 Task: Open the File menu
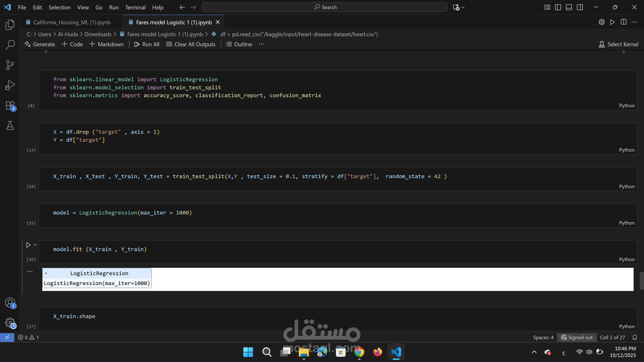click(22, 8)
